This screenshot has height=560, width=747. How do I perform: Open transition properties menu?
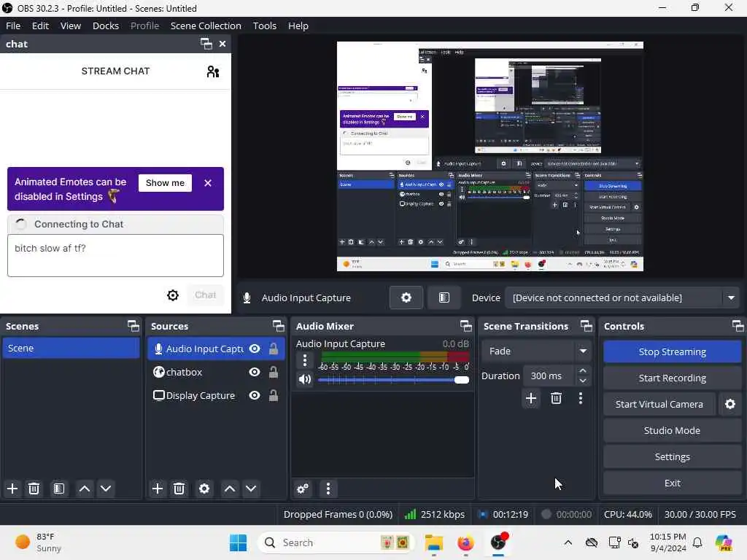click(x=580, y=398)
